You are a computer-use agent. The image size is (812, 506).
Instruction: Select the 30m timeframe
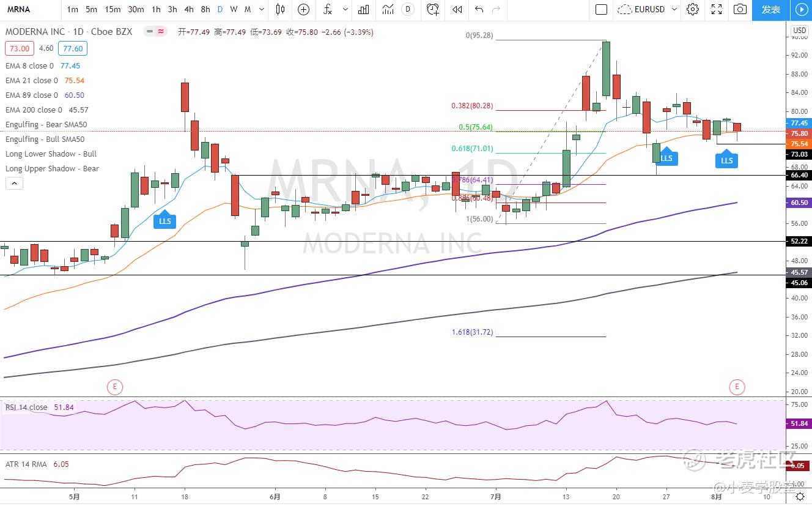click(x=136, y=9)
